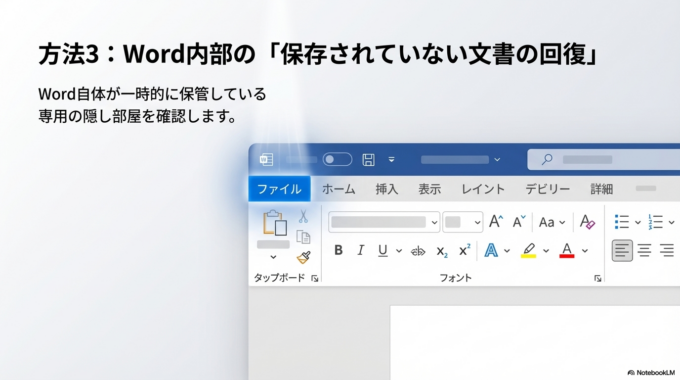Open the レイント tab

click(x=483, y=189)
